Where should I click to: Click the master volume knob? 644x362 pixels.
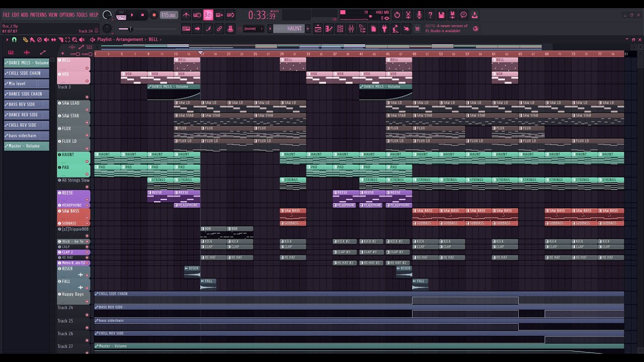[x=107, y=15]
